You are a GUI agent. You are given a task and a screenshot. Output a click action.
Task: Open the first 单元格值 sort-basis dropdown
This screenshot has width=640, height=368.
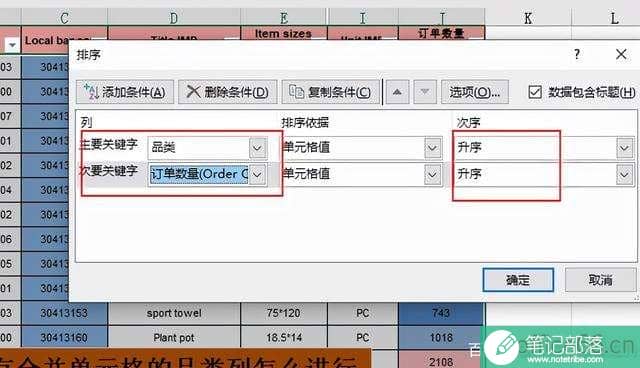(433, 148)
